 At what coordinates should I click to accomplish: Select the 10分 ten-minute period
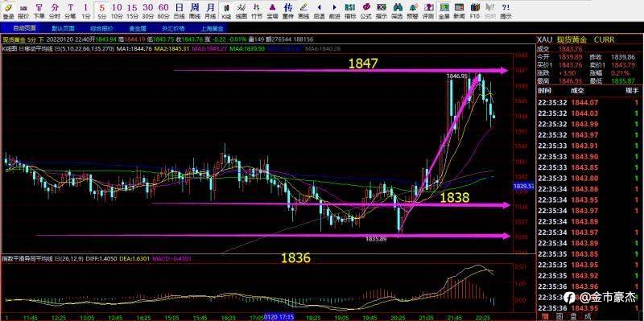[x=117, y=10]
